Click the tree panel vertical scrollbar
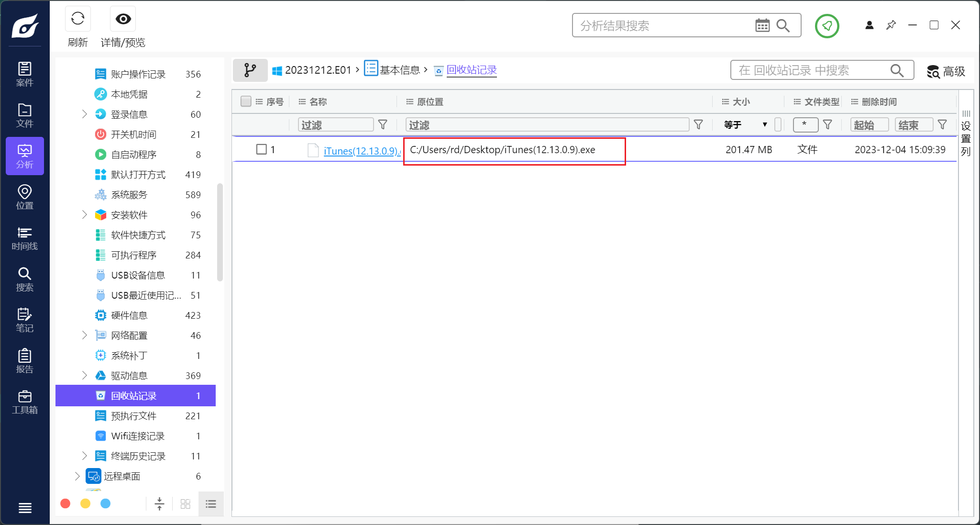This screenshot has height=525, width=980. click(220, 233)
